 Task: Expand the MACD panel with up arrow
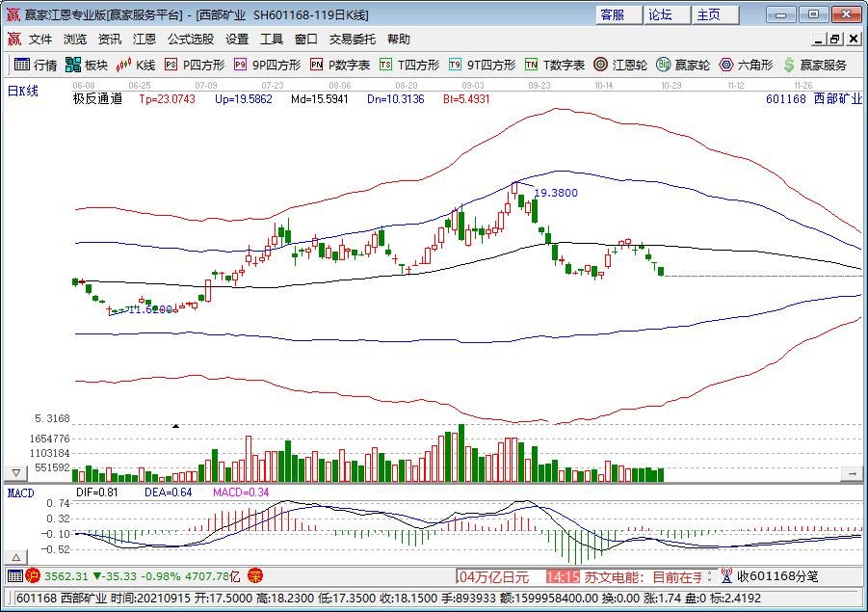(15, 558)
